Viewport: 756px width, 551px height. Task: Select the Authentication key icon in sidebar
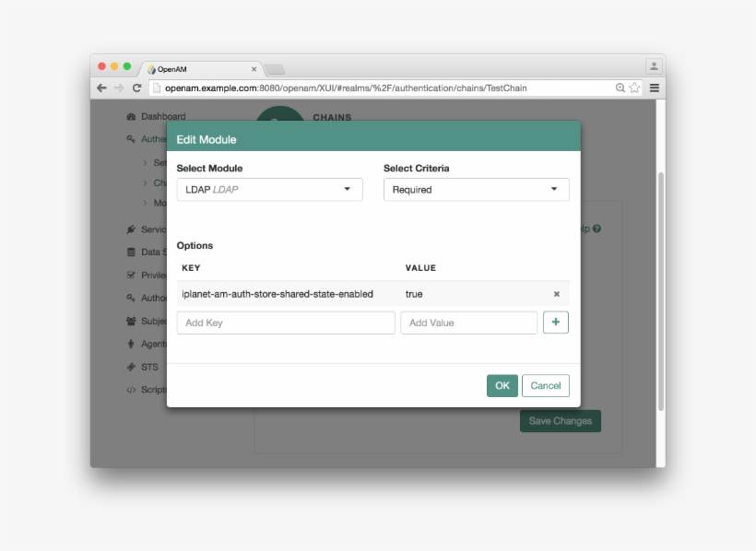click(x=132, y=139)
